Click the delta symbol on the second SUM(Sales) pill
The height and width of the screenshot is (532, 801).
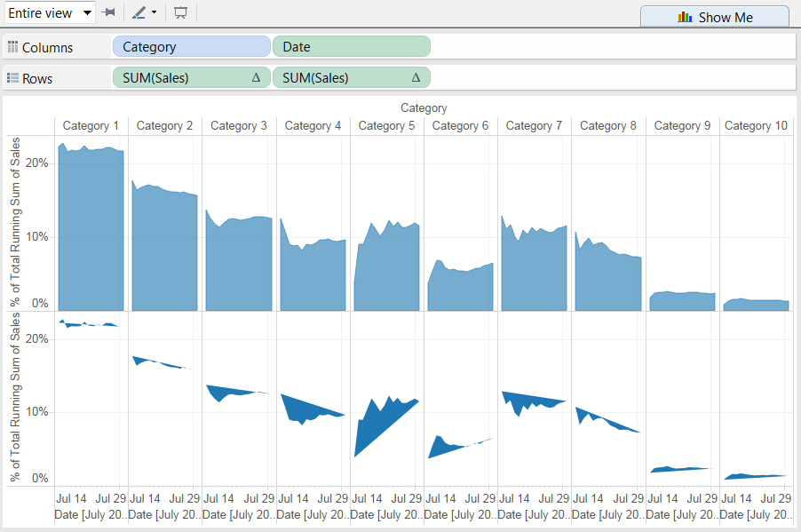tap(416, 77)
